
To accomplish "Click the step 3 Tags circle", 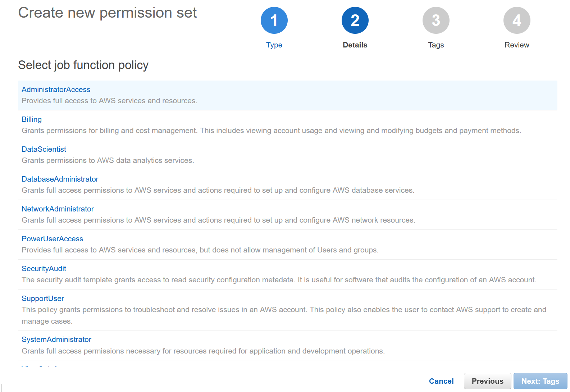I will 436,20.
